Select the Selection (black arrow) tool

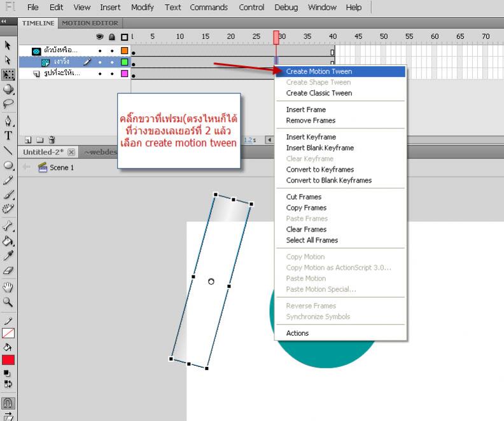point(8,46)
